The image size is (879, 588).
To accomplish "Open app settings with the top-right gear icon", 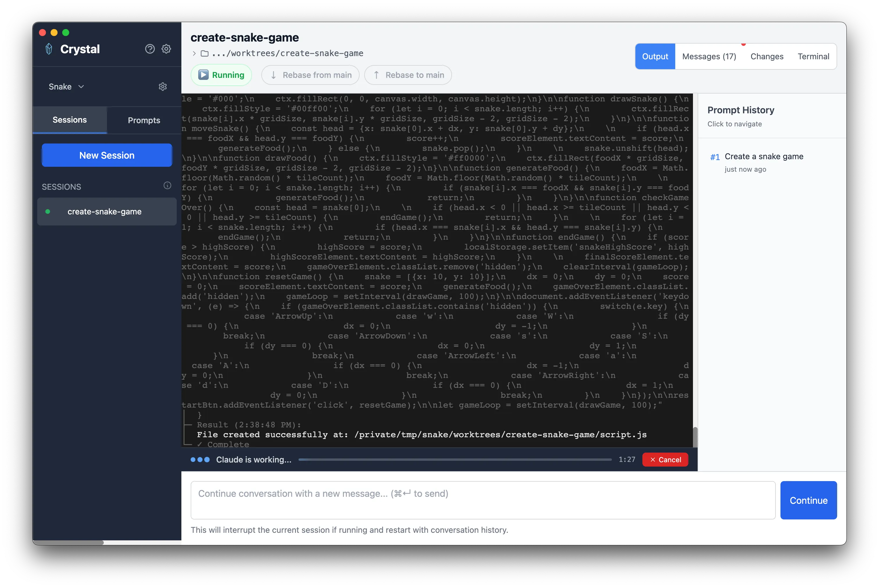I will coord(166,49).
